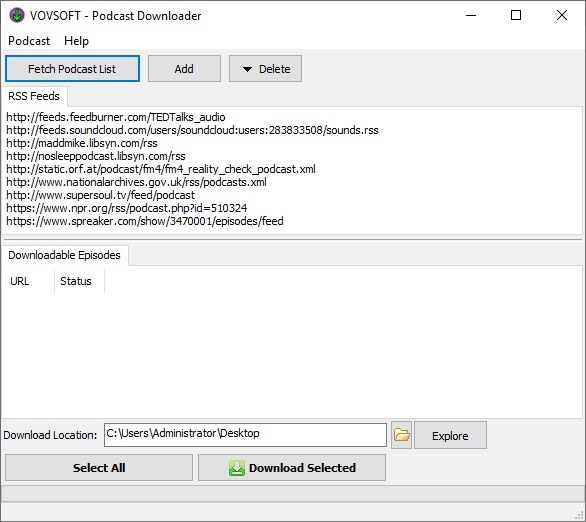This screenshot has width=586, height=522.
Task: Select the soundcloud users 283833508 feed
Action: coord(192,130)
